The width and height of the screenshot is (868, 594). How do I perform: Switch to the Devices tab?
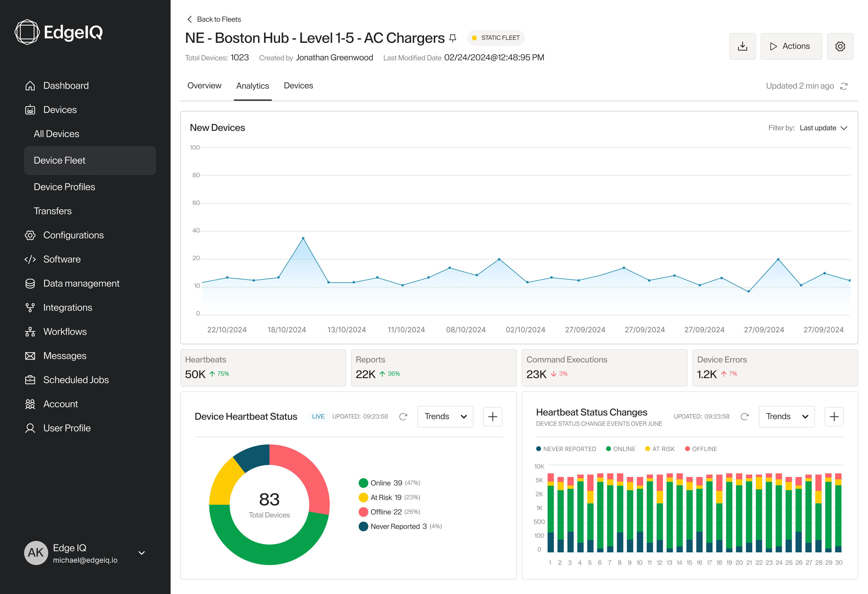click(298, 86)
